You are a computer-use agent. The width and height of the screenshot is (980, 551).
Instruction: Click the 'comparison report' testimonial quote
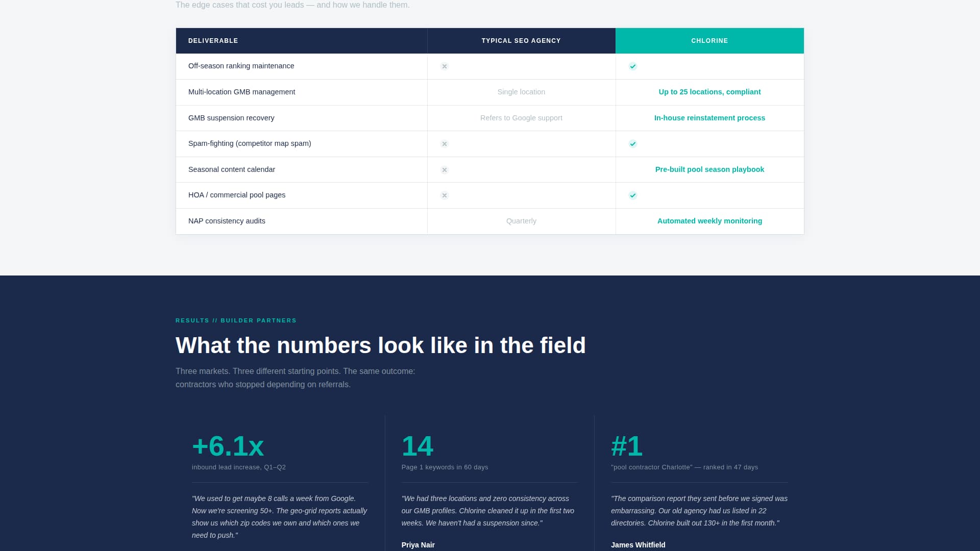click(699, 511)
